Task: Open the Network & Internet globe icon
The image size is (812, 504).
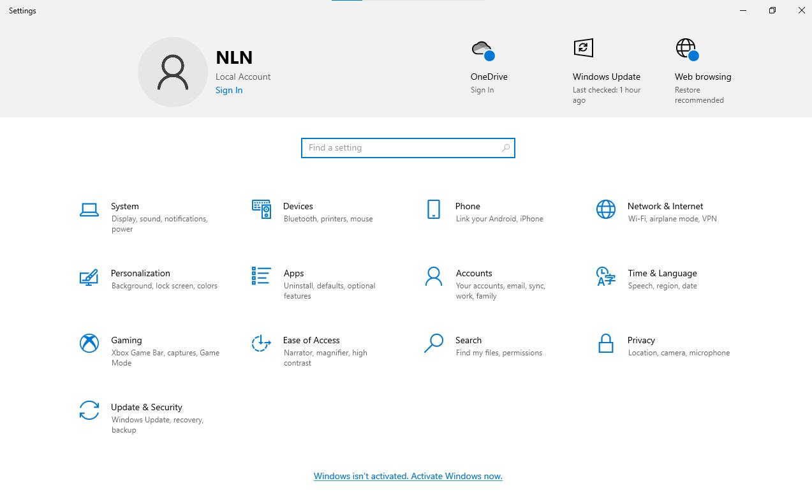Action: (x=606, y=209)
